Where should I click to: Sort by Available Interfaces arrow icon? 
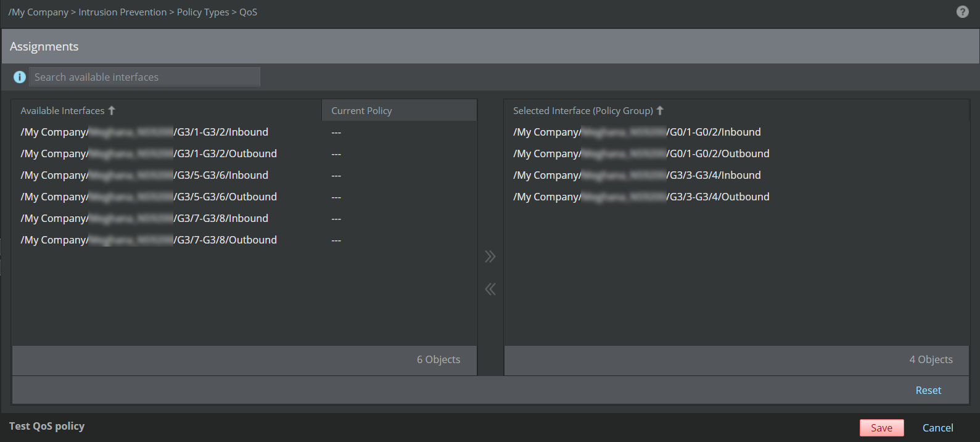tap(112, 110)
